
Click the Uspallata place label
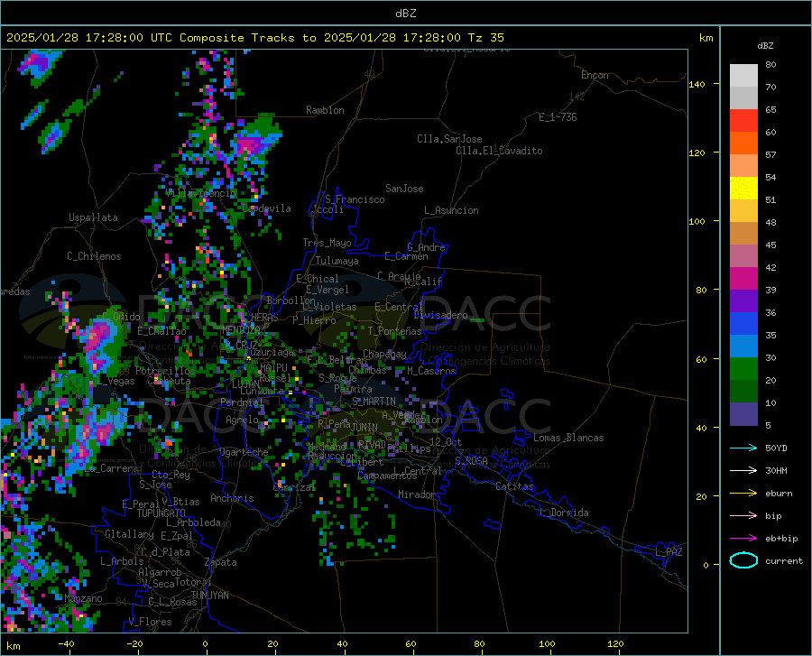(93, 217)
